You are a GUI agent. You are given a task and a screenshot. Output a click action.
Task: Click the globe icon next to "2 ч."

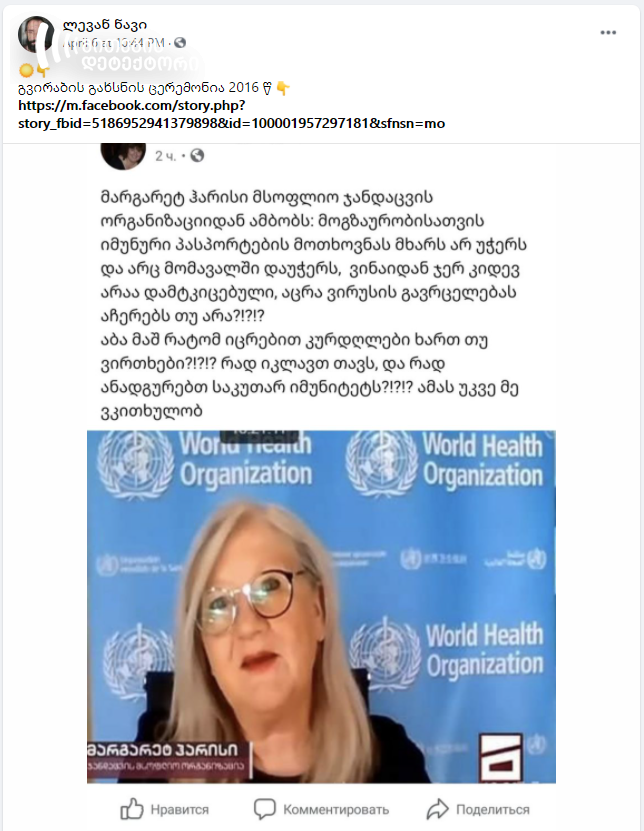(x=197, y=155)
